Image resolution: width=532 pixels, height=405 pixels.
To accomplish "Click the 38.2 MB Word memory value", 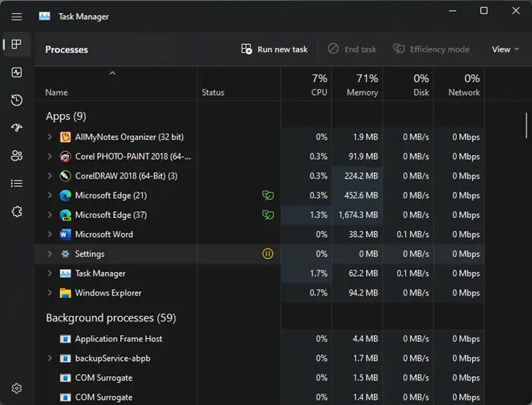I will pos(363,234).
